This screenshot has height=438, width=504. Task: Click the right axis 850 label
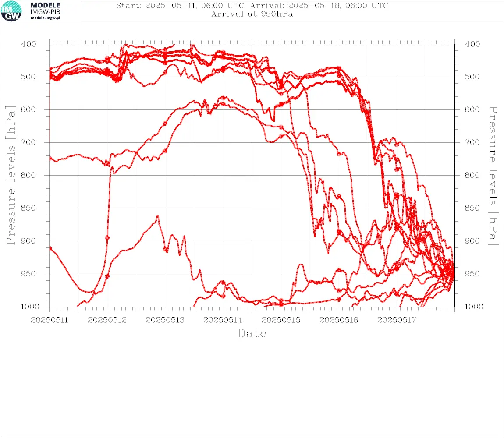point(472,208)
